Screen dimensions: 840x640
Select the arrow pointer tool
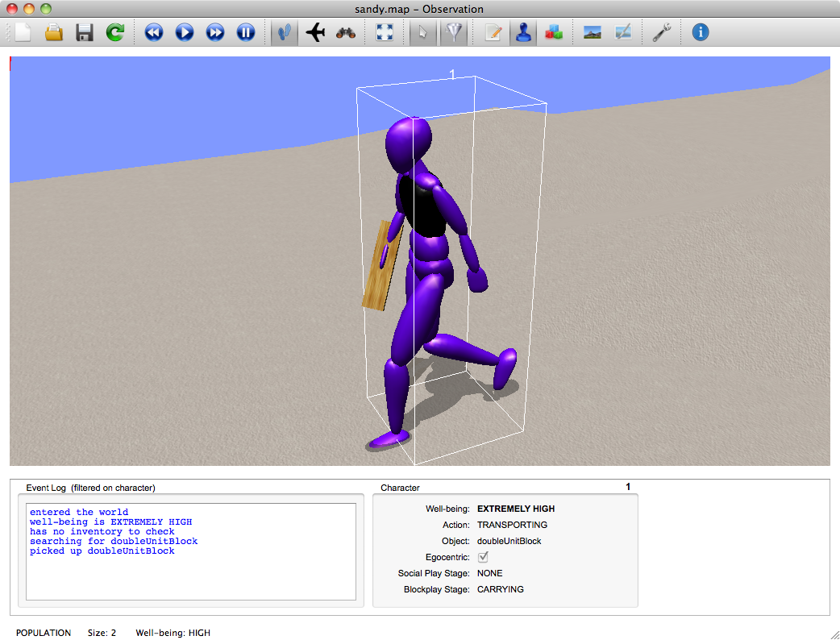point(423,33)
